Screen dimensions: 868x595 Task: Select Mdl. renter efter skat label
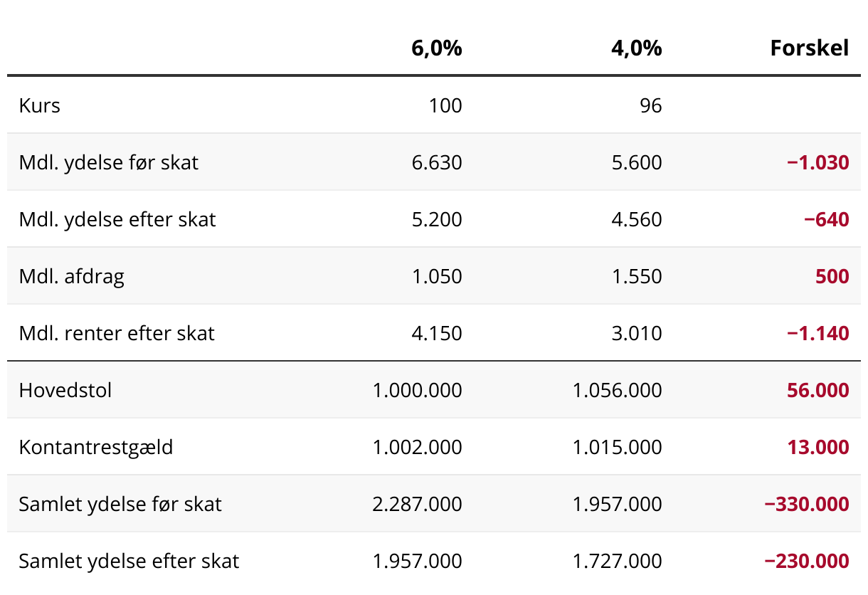coord(117,333)
